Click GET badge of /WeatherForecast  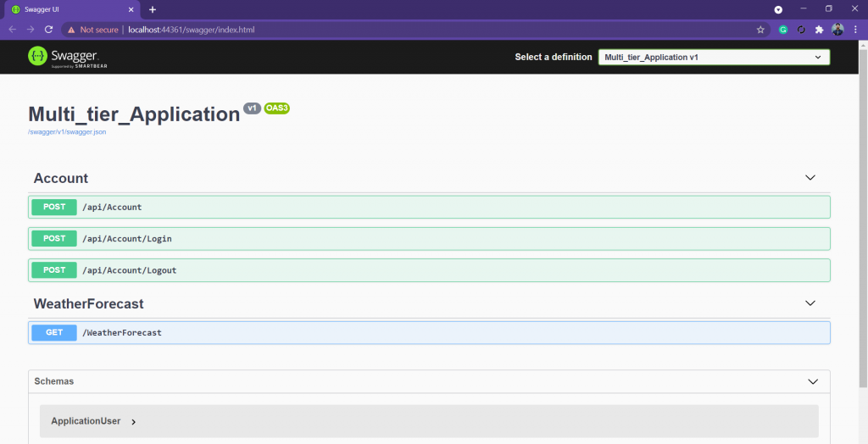pos(54,333)
